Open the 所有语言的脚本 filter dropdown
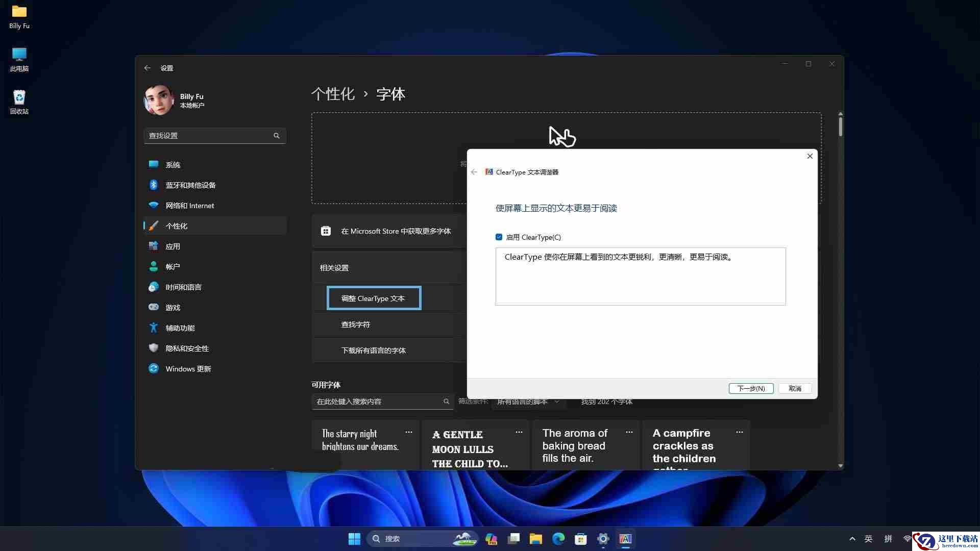 528,402
